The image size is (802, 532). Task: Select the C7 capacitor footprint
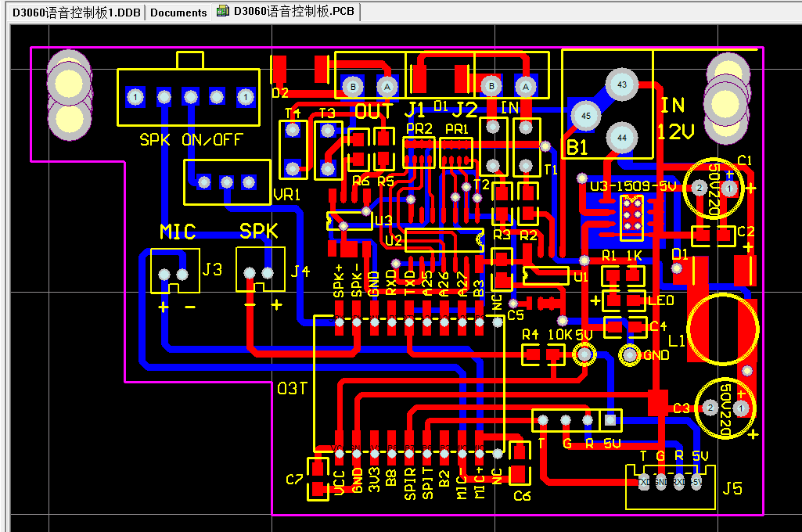(317, 480)
